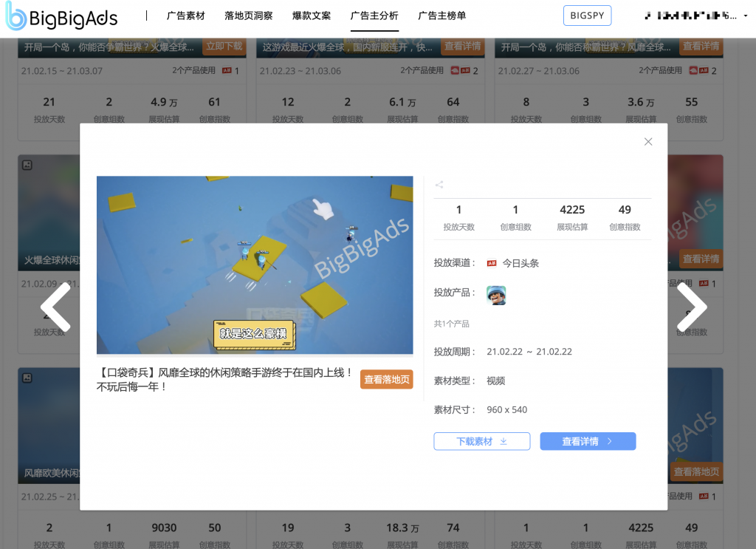The height and width of the screenshot is (549, 756).
Task: Click 查看详情 on the 21.02.27 card
Action: tap(701, 47)
